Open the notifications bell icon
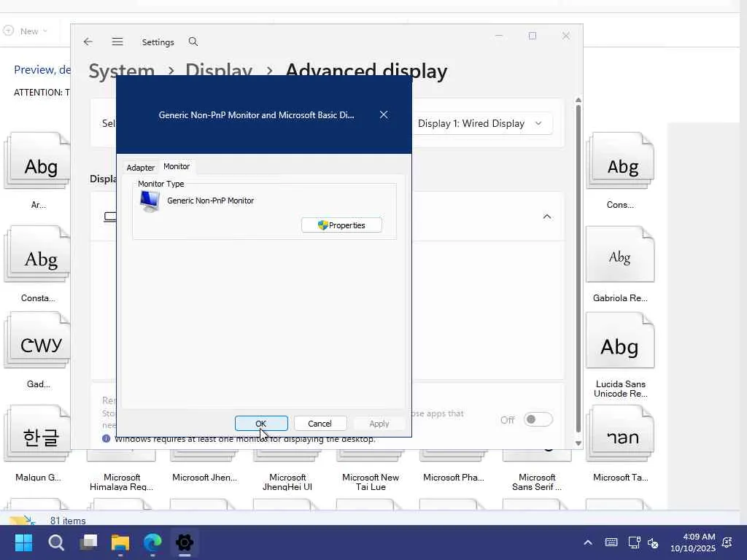The width and height of the screenshot is (747, 560). tap(727, 542)
